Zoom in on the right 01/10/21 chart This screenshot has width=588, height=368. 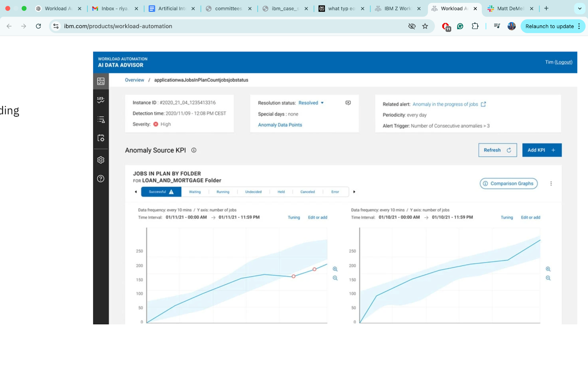tap(548, 269)
